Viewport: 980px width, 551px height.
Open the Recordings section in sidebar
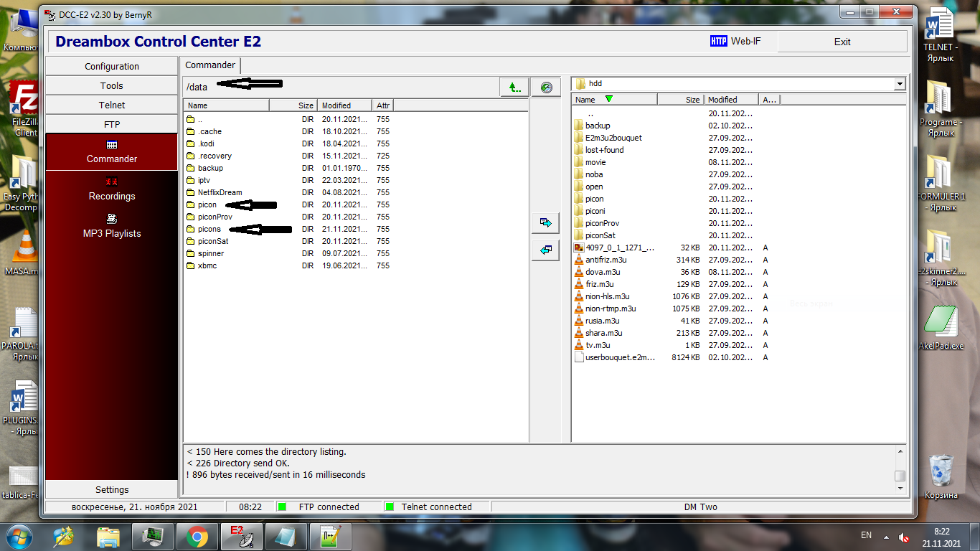pyautogui.click(x=112, y=189)
